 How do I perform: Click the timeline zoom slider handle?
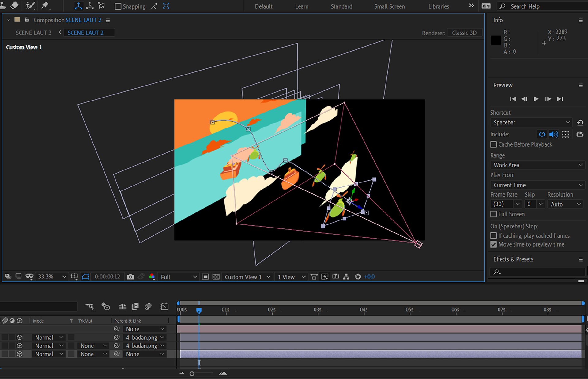pos(192,373)
